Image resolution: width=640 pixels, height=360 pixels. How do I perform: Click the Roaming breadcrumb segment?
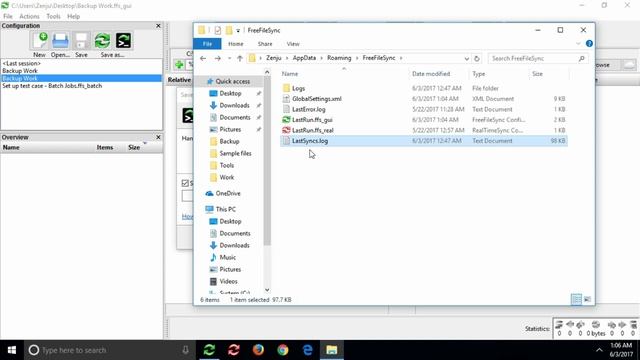339,58
